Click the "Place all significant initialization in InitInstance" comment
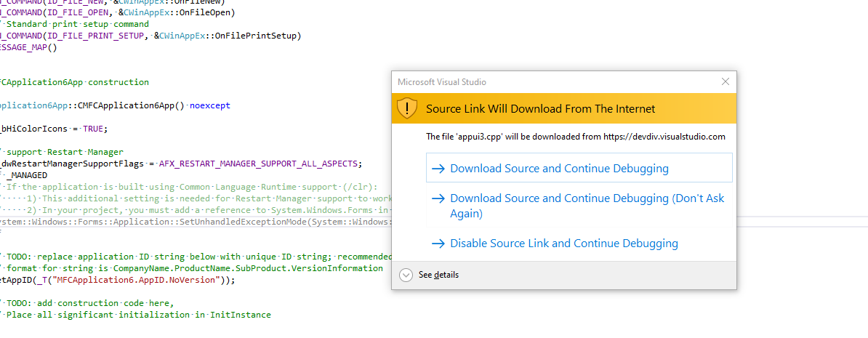 click(x=139, y=315)
